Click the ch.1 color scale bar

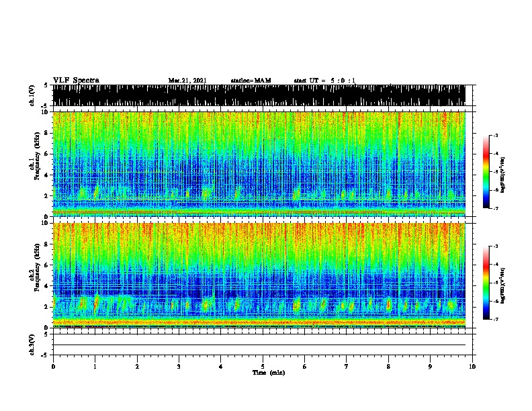[486, 172]
